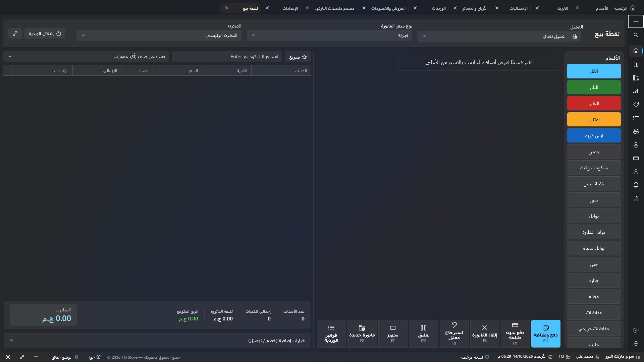Screen dimensions: 644x362
Task: Expand the POS view to fullscreen
Action: point(15,34)
